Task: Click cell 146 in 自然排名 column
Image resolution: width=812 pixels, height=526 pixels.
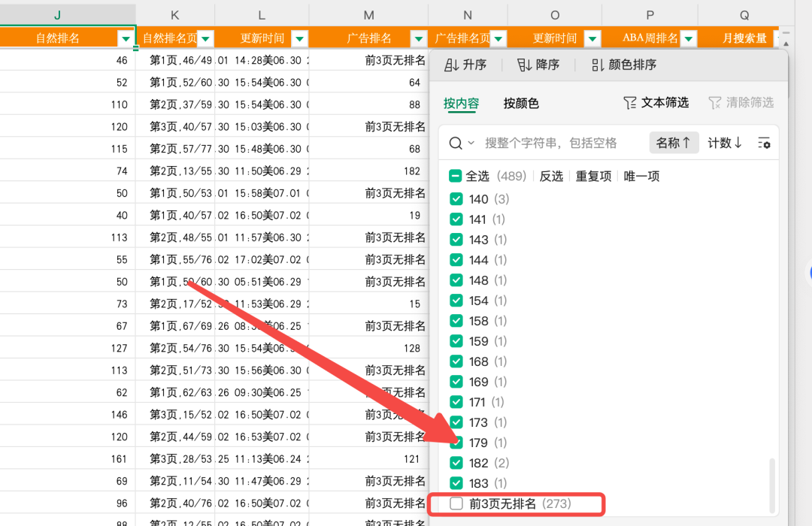Action: point(68,414)
